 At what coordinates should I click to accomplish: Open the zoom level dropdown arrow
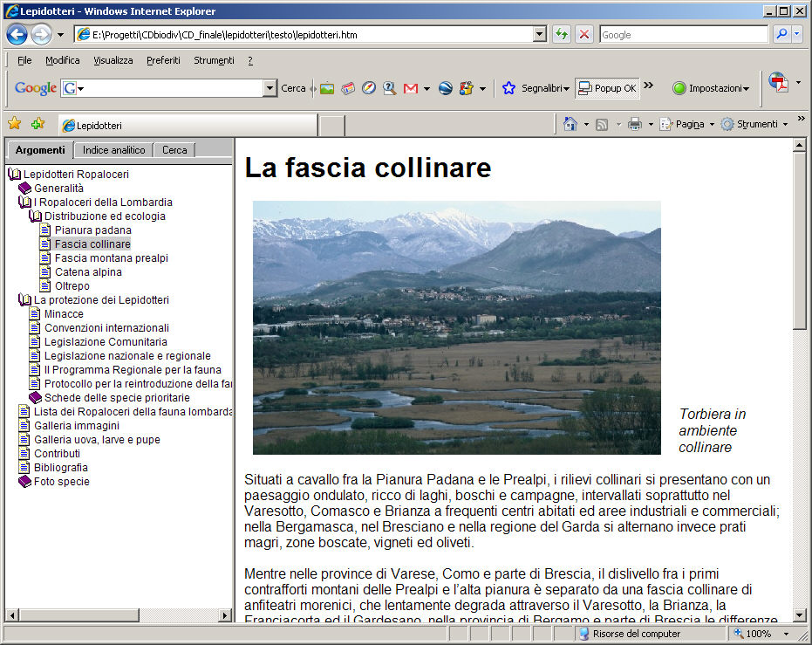[786, 634]
